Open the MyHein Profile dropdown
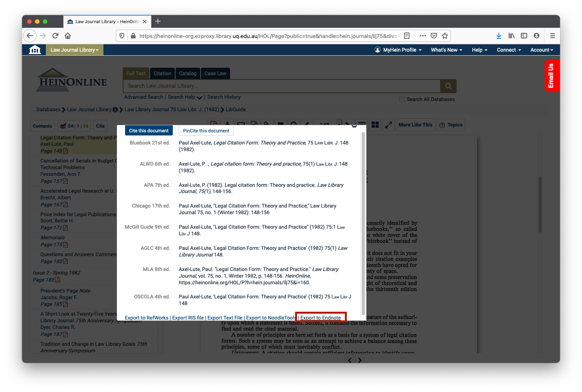This screenshot has height=392, width=582. (398, 50)
